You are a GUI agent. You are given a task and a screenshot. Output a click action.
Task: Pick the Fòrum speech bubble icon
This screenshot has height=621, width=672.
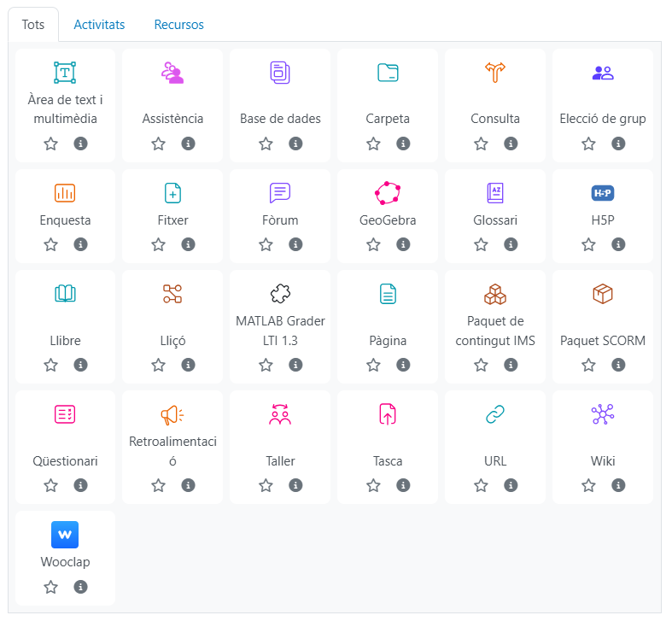click(x=280, y=193)
